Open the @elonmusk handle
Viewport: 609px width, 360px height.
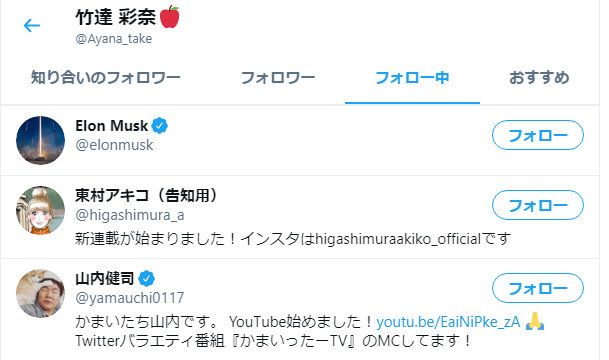(x=114, y=145)
